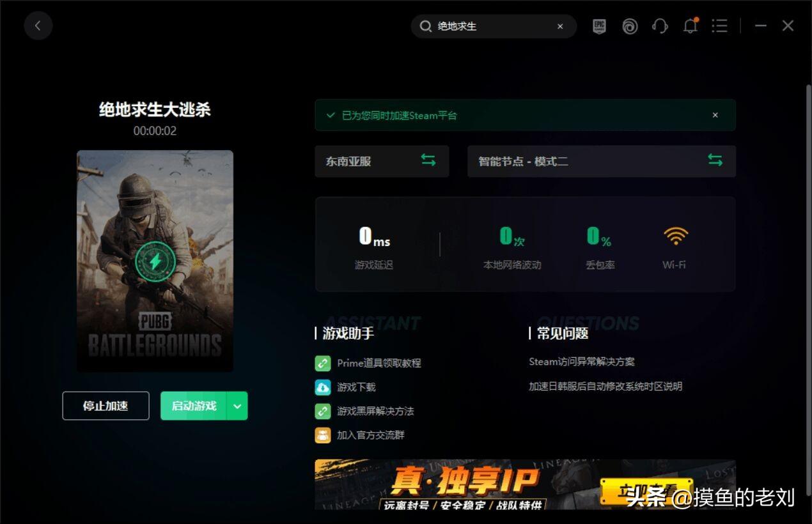Screen dimensions: 812x524
Task: Click into the 绝地求生 search field
Action: coord(494,26)
